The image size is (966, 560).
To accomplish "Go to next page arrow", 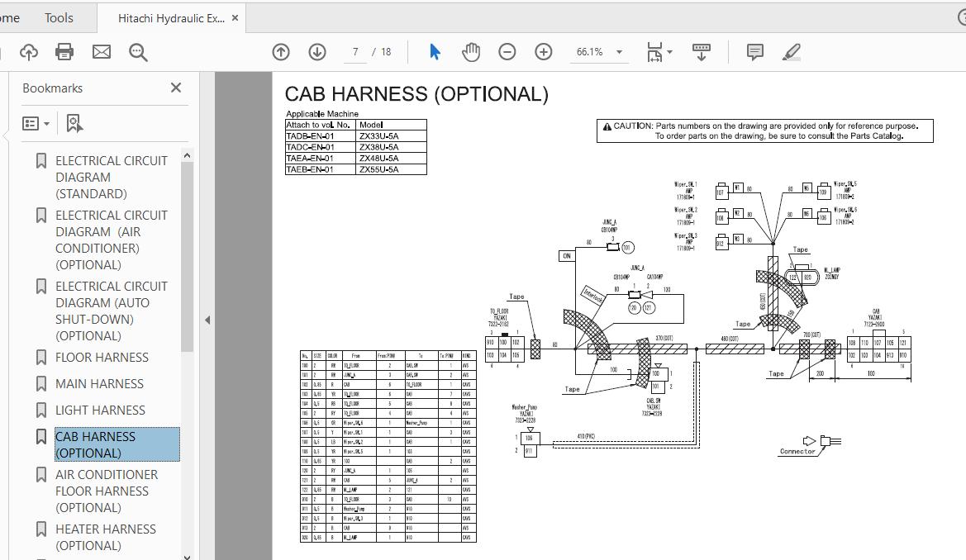I will coord(317,52).
